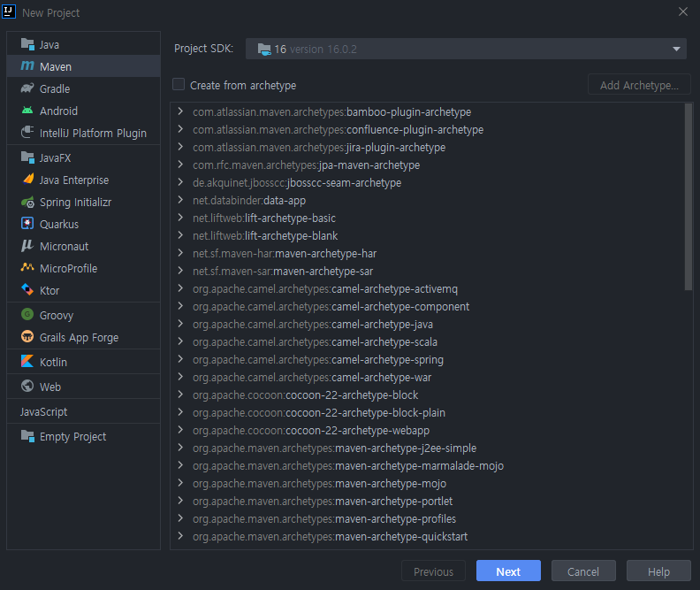Click the Web globe icon
This screenshot has width=700, height=590.
27,386
